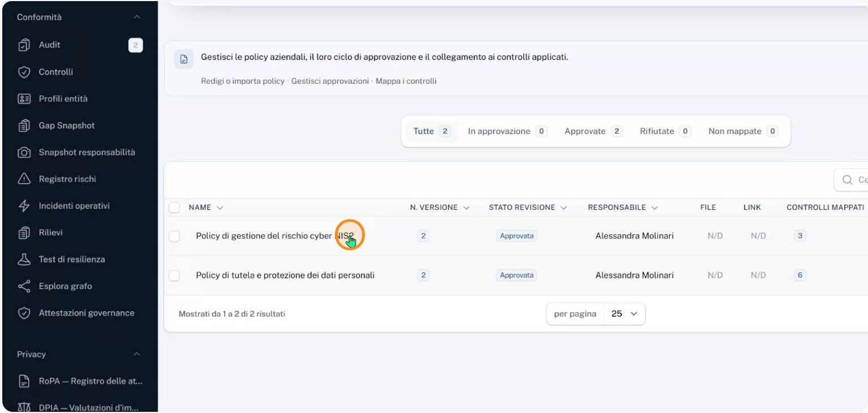Click the Esplora grafo share icon
The image size is (868, 413).
tap(24, 286)
